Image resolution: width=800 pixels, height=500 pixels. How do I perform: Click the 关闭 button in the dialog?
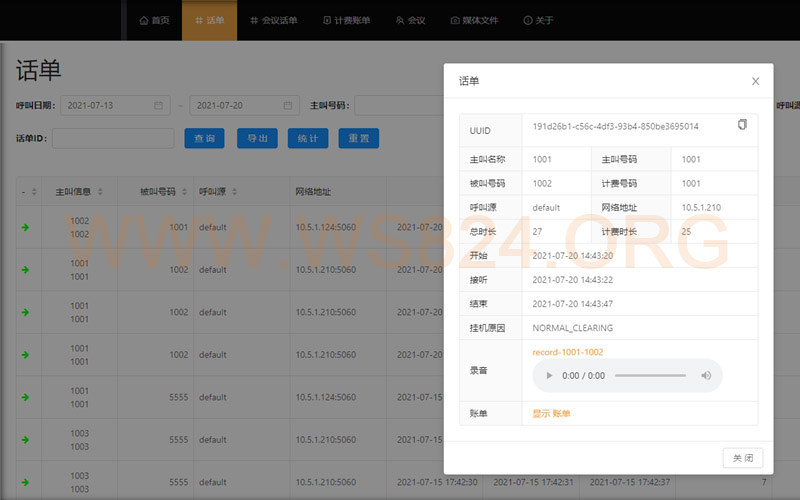click(x=743, y=457)
